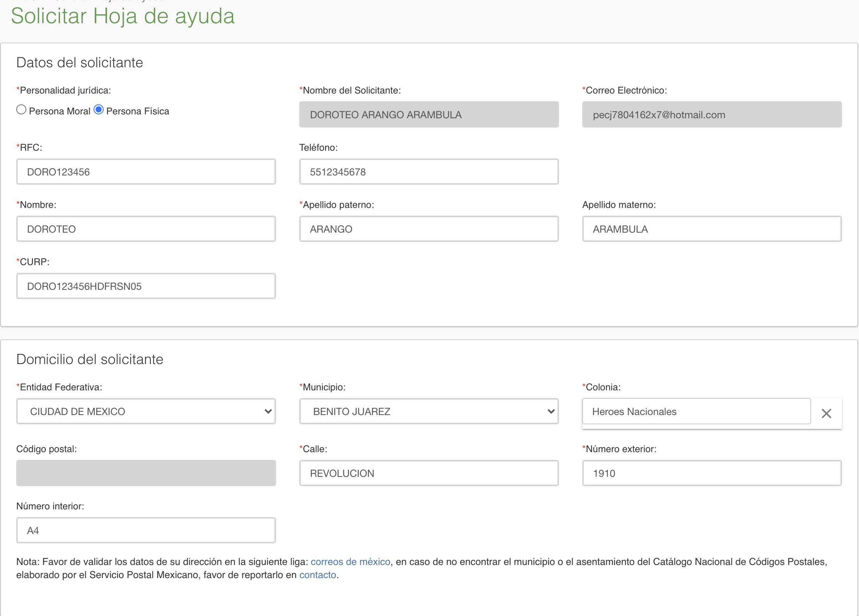Click the Persona Física label text
The width and height of the screenshot is (859, 616).
[x=138, y=111]
